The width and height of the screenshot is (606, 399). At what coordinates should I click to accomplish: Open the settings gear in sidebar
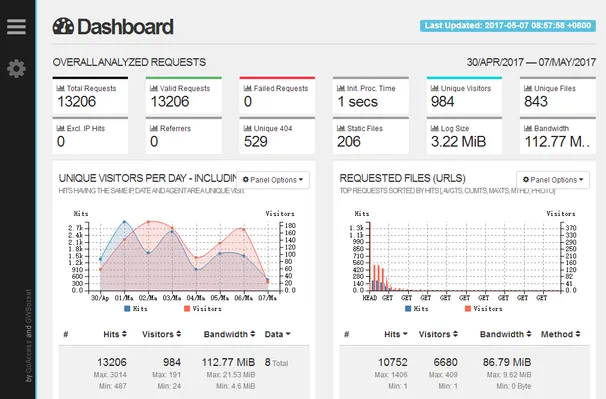(16, 68)
